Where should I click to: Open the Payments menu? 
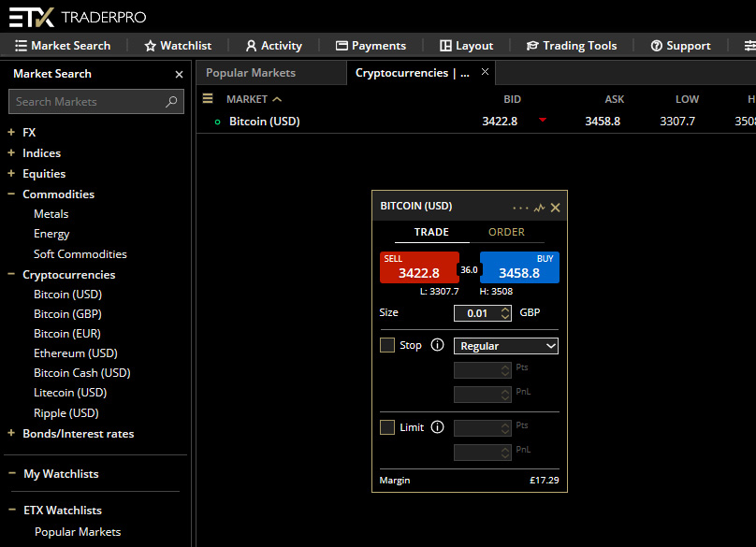click(x=371, y=46)
